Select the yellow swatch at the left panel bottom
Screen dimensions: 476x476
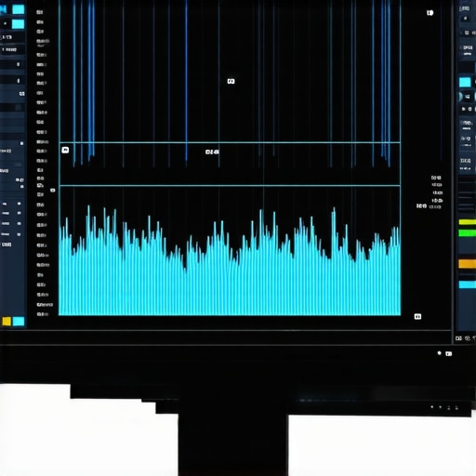pos(7,322)
